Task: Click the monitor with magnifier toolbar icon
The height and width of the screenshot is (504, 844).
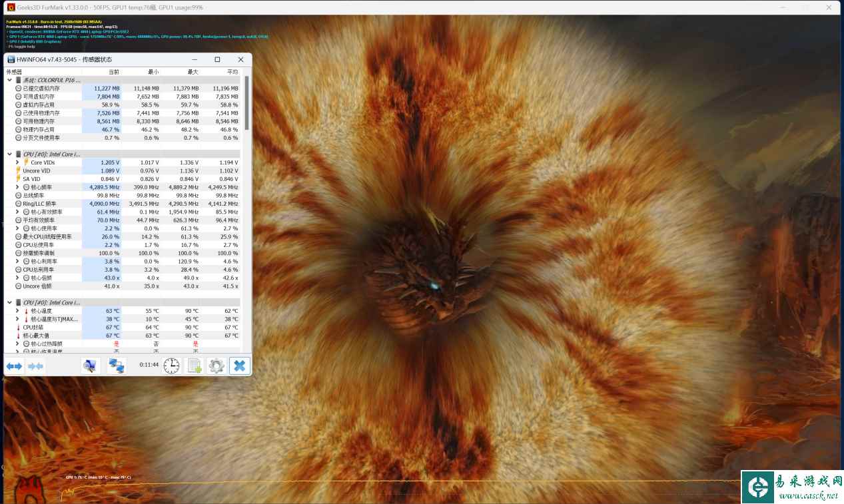Action: (90, 365)
